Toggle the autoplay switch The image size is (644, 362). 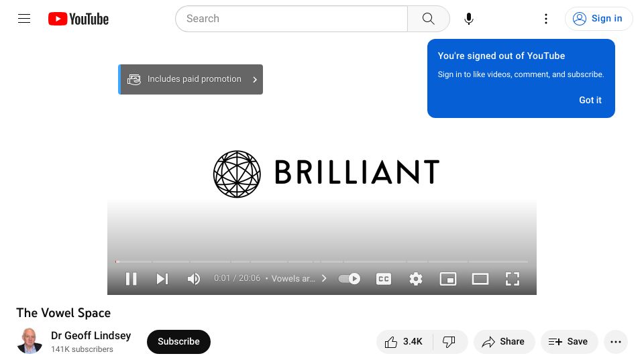pos(349,279)
